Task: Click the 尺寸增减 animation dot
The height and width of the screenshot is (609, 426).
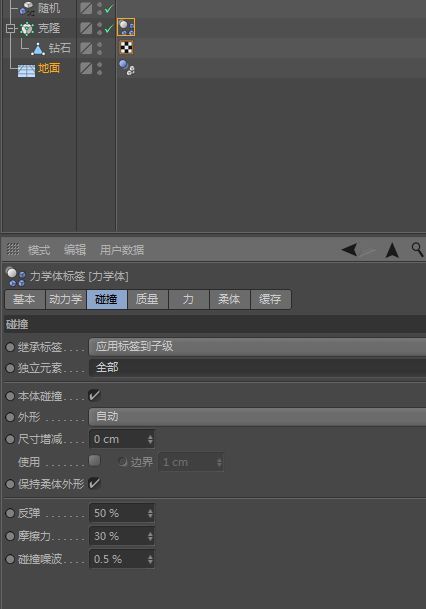Action: point(10,439)
